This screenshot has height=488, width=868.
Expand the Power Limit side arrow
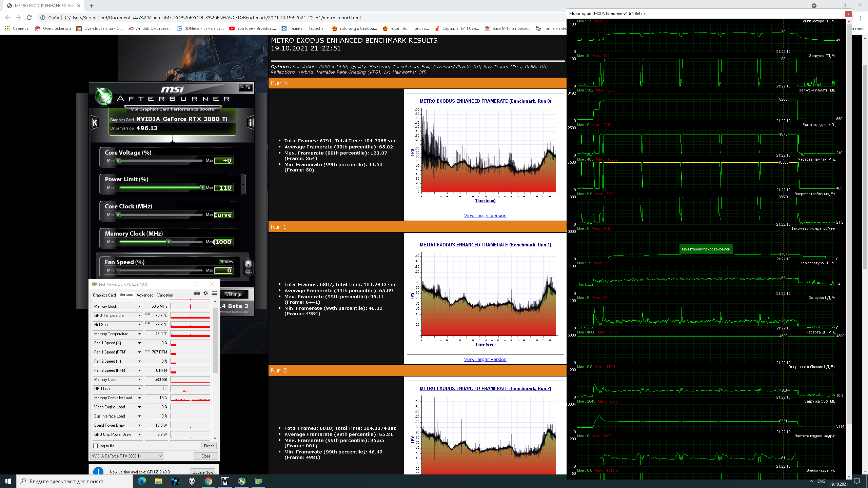click(x=243, y=185)
